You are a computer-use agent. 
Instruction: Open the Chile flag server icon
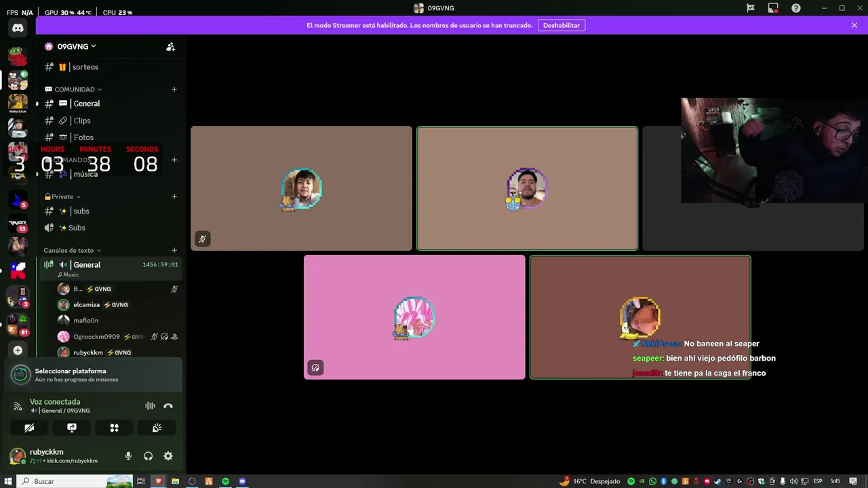18,271
